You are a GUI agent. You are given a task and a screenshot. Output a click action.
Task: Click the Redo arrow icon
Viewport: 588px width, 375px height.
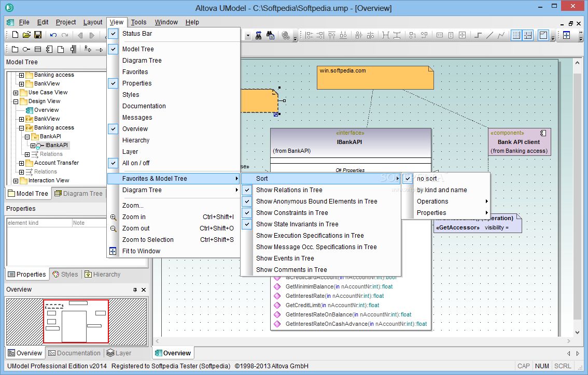(65, 35)
